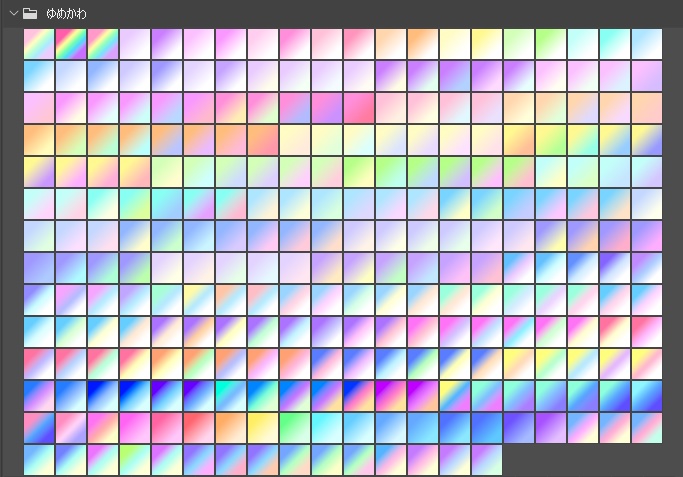This screenshot has height=477, width=683.
Task: Choose the bright green gradient in the 13th row
Action: point(295,428)
